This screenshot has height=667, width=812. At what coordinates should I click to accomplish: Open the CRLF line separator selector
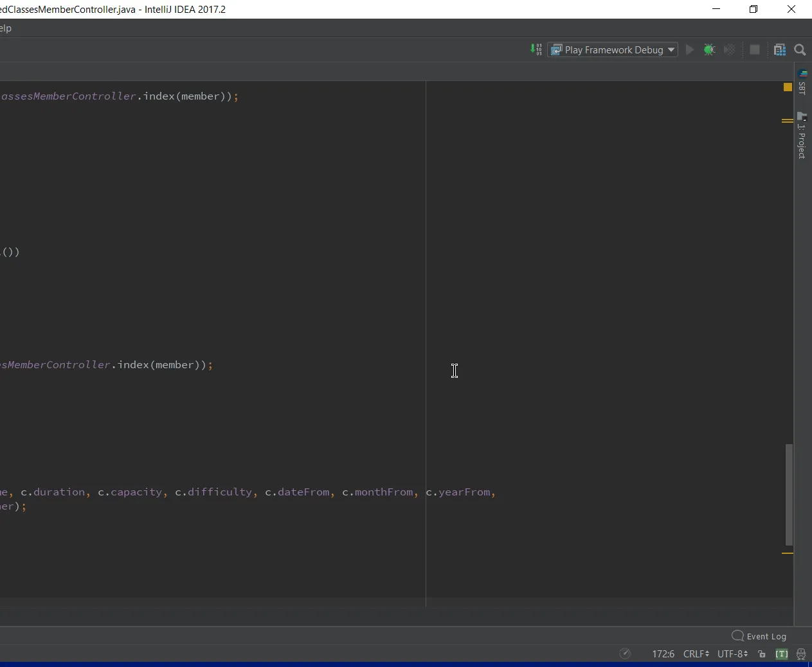(x=696, y=654)
